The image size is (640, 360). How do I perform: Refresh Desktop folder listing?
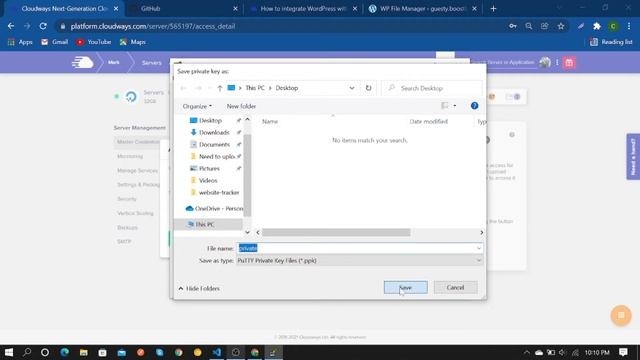click(368, 88)
